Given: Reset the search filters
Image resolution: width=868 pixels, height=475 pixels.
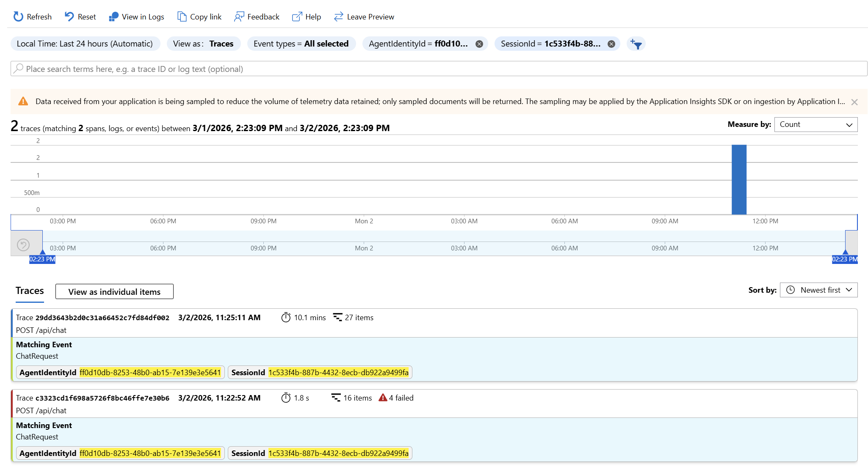Looking at the screenshot, I should pos(80,16).
